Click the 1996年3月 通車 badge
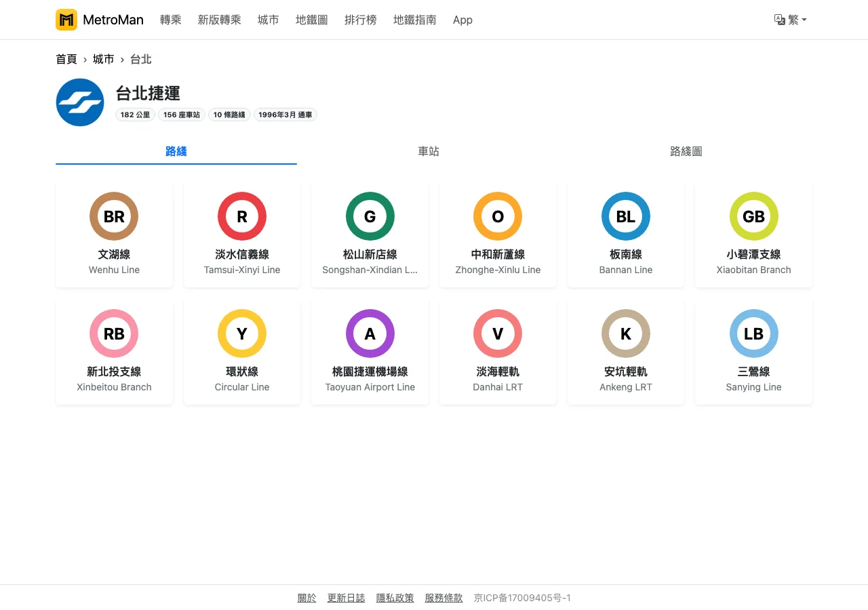 (285, 115)
